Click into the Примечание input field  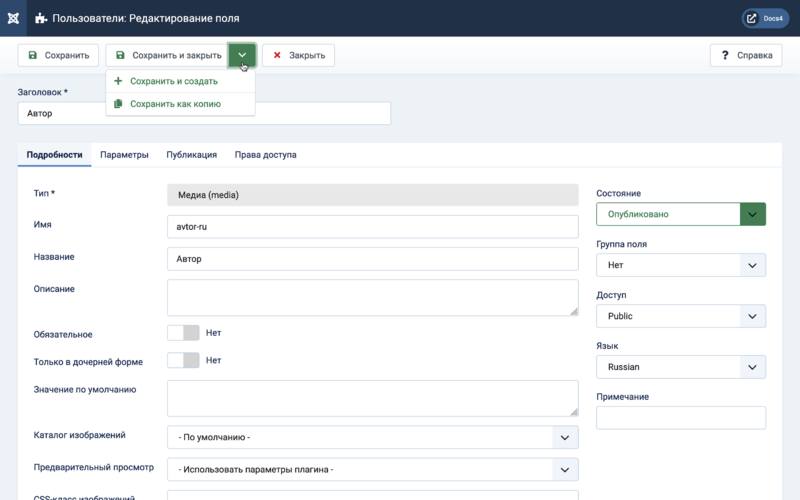(x=681, y=418)
